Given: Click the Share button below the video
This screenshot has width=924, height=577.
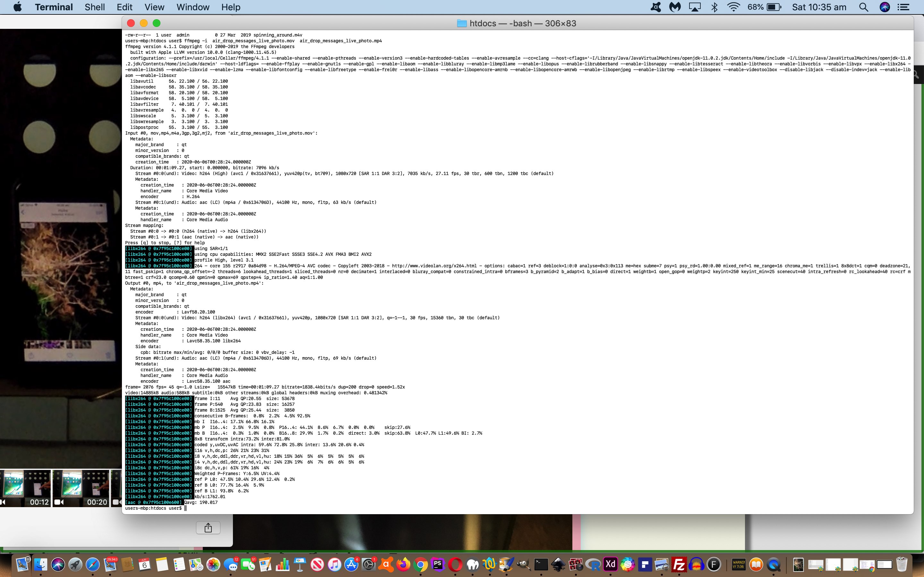Looking at the screenshot, I should click(208, 528).
